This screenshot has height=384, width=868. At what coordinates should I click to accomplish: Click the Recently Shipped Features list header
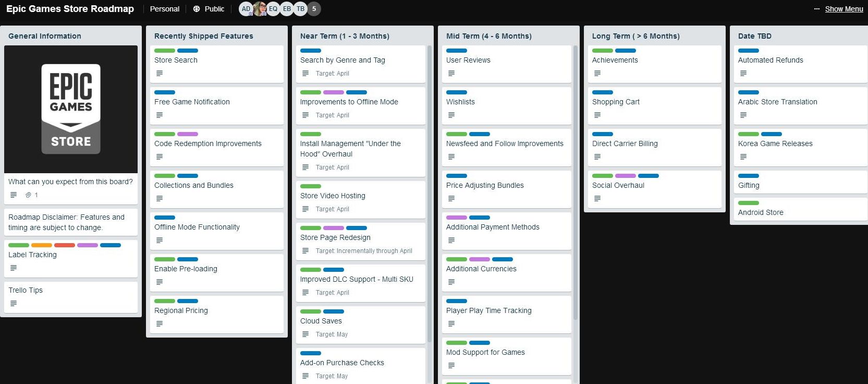(x=204, y=36)
